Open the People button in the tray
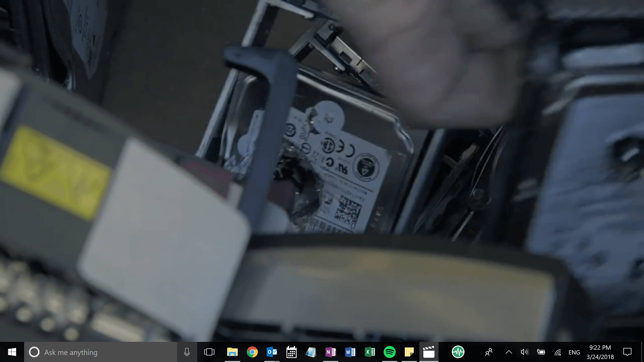 coord(489,352)
